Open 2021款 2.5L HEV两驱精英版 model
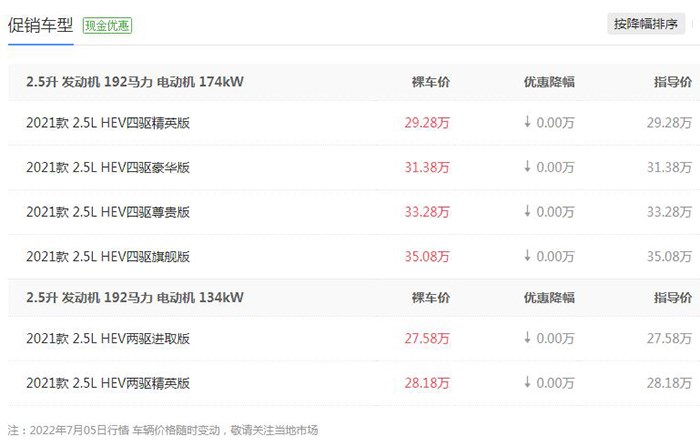The image size is (700, 446). click(x=108, y=383)
